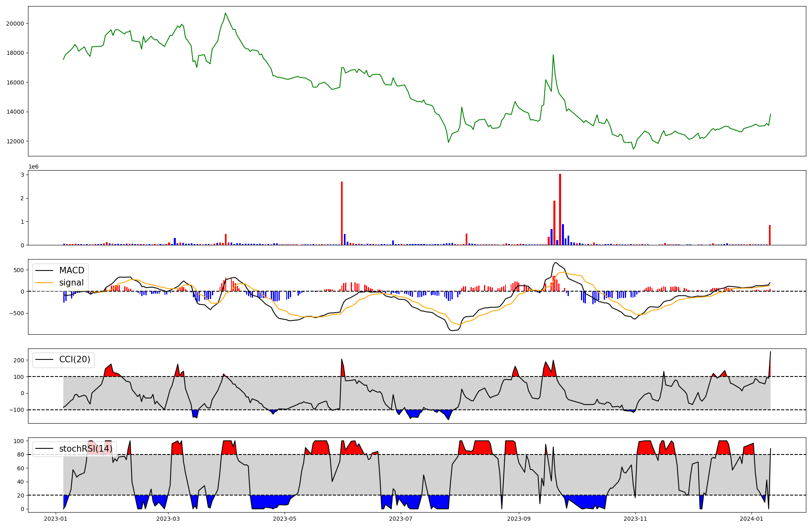
Task: Click the 12000 price axis tick label
Action: (x=15, y=141)
